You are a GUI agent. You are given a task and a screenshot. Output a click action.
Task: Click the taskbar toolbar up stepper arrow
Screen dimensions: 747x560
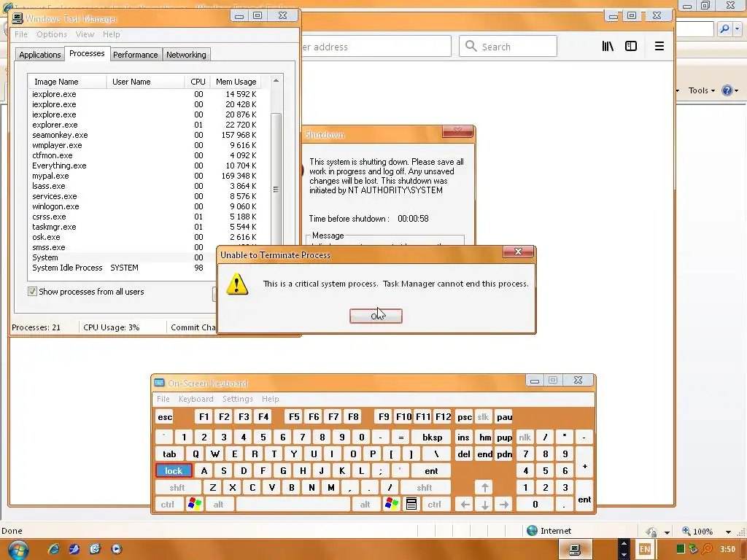tap(624, 544)
